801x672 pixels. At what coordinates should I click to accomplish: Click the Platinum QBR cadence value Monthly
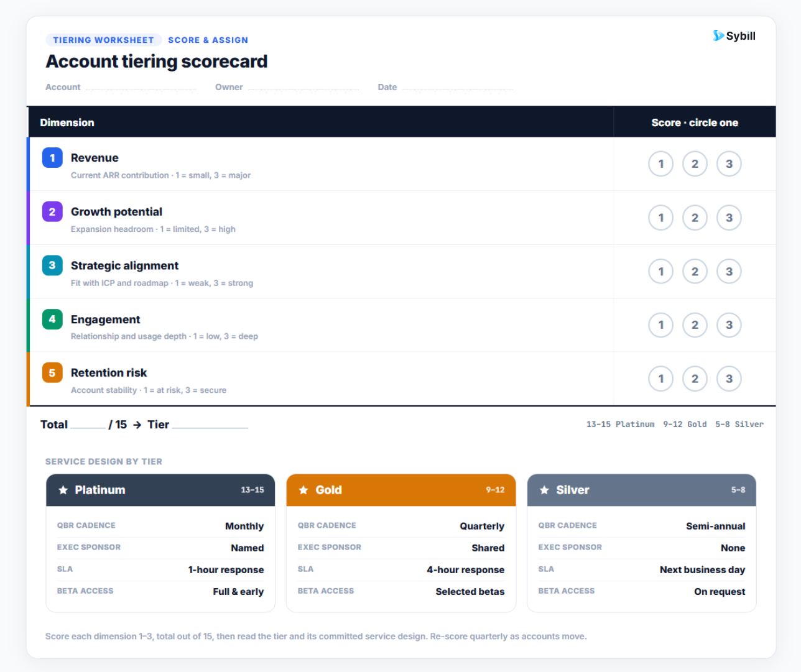pos(244,526)
